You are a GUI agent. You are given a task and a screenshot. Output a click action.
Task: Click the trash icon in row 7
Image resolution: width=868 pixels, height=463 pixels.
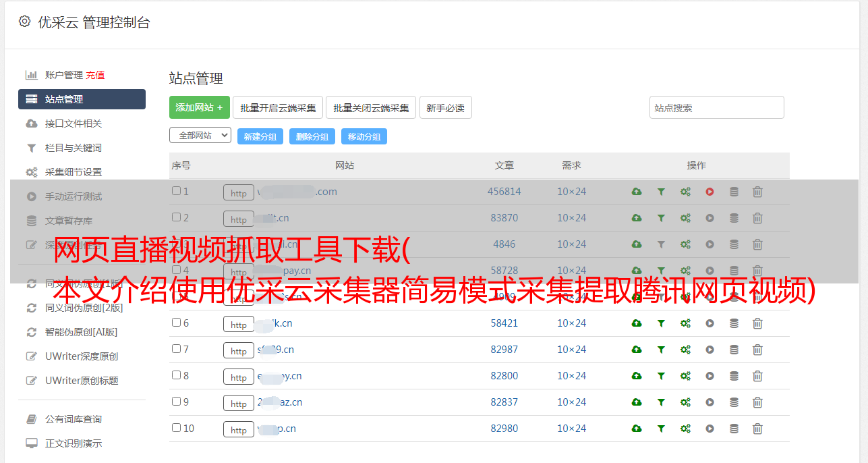(x=757, y=350)
